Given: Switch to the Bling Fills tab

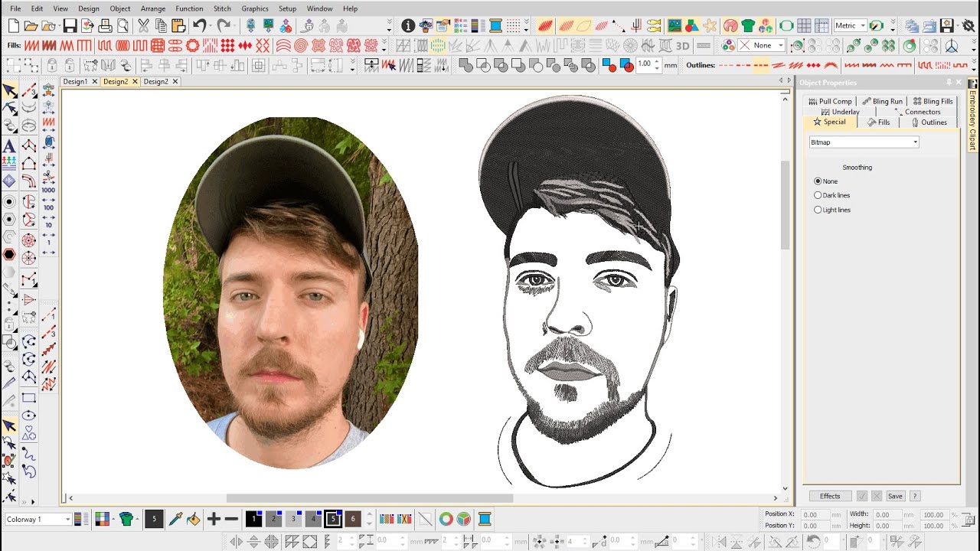Looking at the screenshot, I should click(933, 101).
